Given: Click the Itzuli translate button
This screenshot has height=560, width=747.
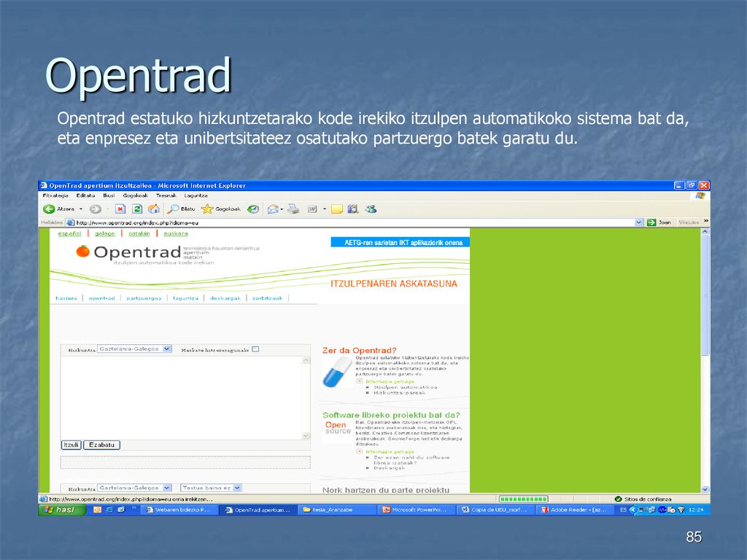Looking at the screenshot, I should tap(71, 445).
